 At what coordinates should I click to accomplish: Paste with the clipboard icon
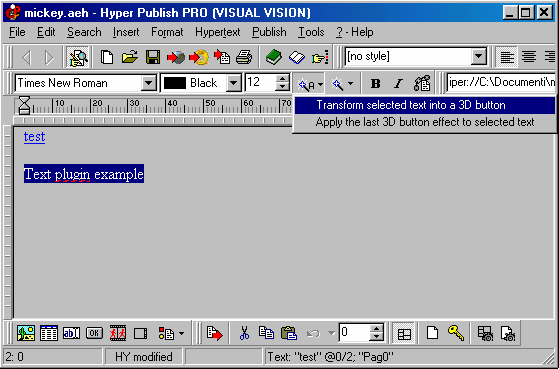pos(289,333)
